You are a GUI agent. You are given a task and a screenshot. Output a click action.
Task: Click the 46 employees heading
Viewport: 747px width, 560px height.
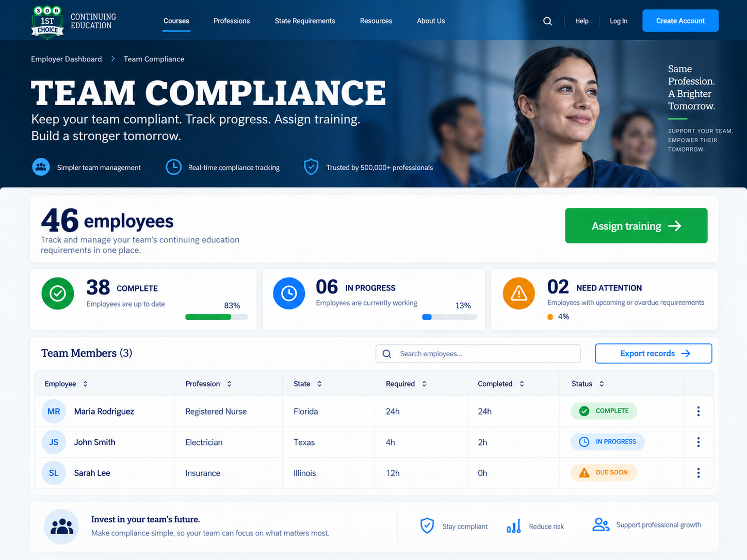pos(107,221)
